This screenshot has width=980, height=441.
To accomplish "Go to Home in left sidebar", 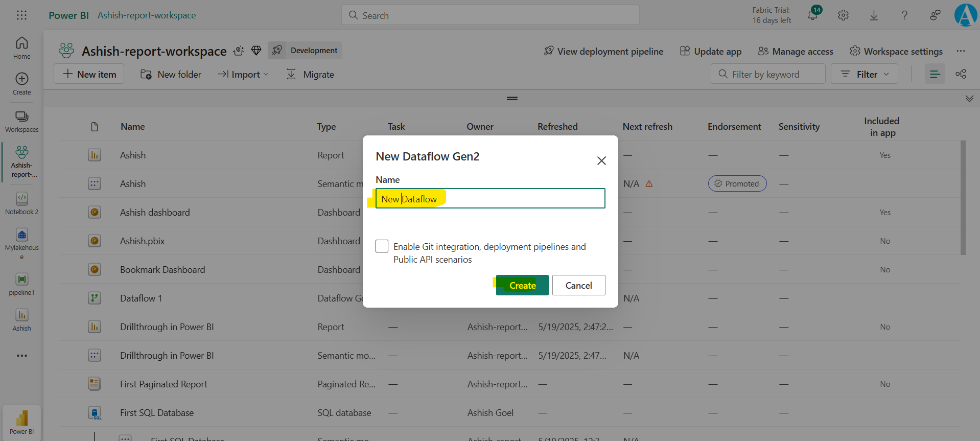I will click(21, 48).
